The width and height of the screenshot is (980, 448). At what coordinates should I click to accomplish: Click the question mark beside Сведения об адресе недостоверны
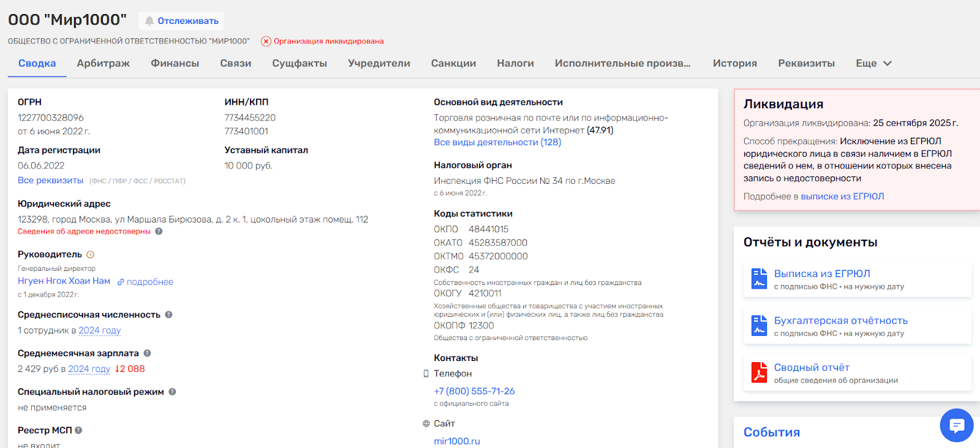[x=159, y=231]
